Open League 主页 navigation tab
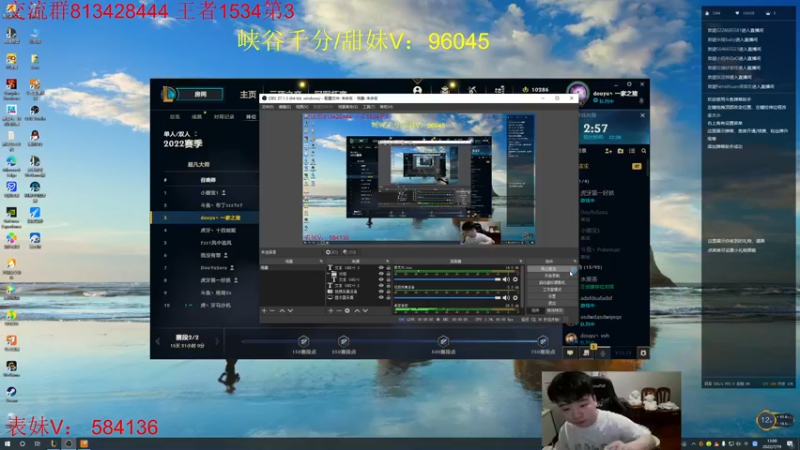This screenshot has height=450, width=800. click(x=248, y=94)
